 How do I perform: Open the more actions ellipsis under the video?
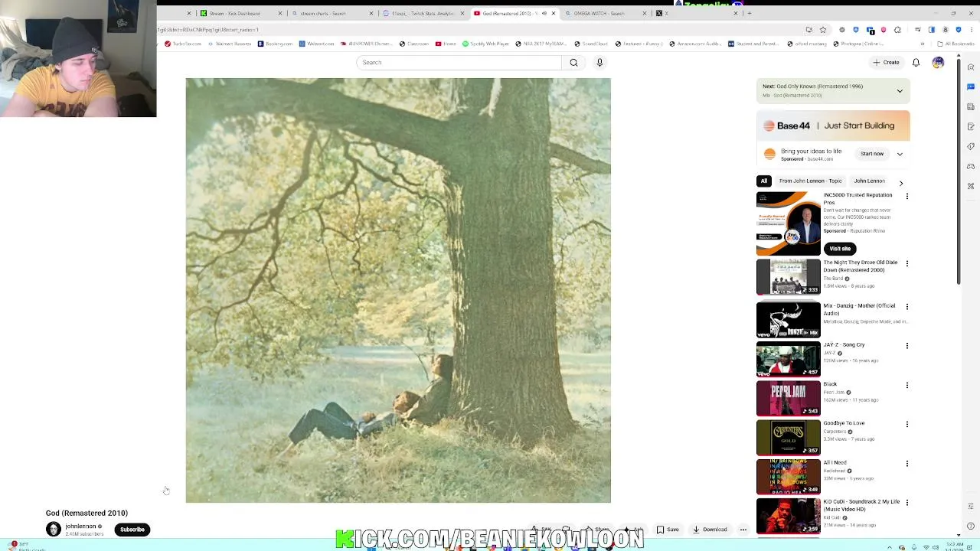click(x=743, y=530)
